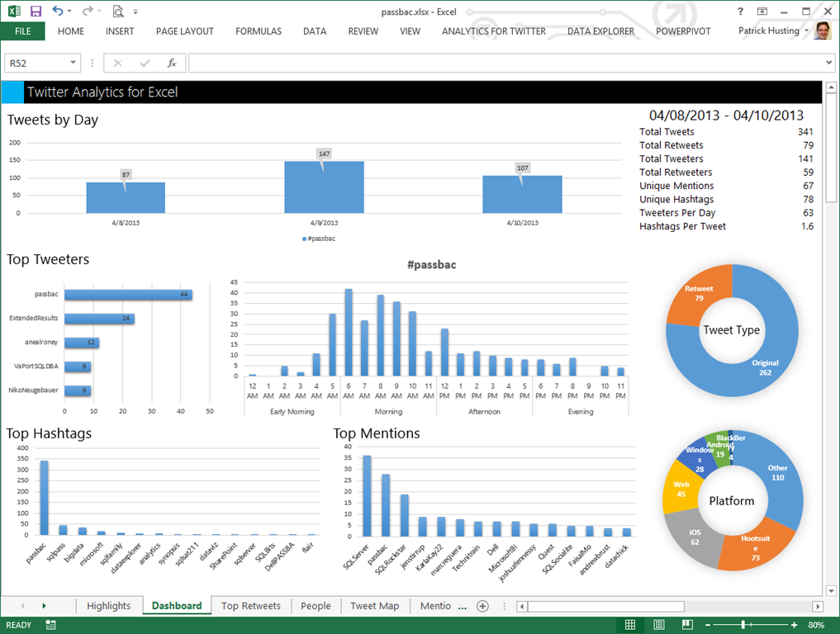Screen dimensions: 840x634
Task: Open the DATA ribbon tab
Action: click(x=315, y=31)
